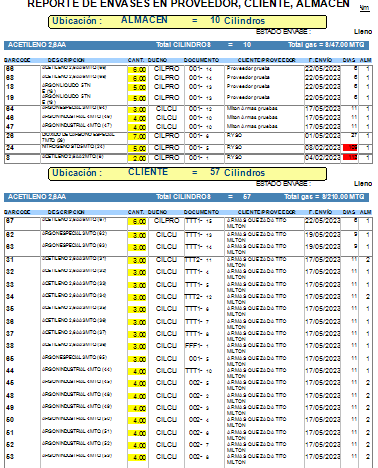Viewport: 378px width, 468px height.
Task: Select the Ubicación CLIENTE yellow header banner
Action: [187, 174]
